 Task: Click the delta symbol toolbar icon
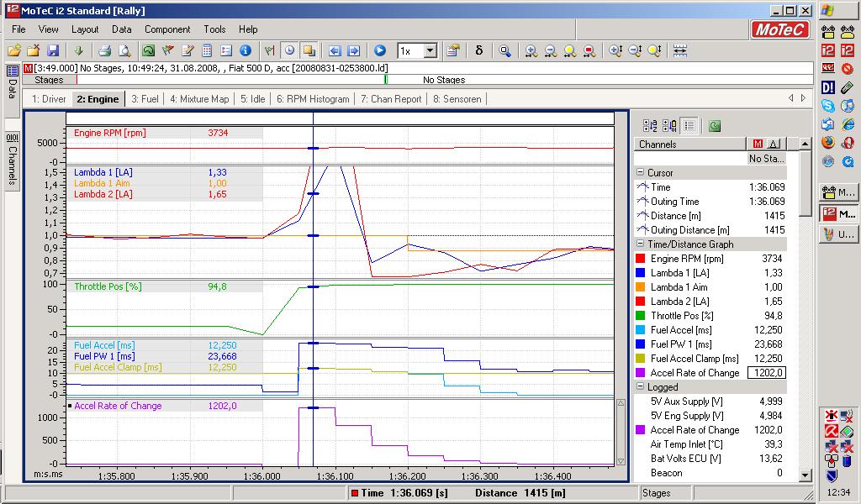pyautogui.click(x=478, y=51)
